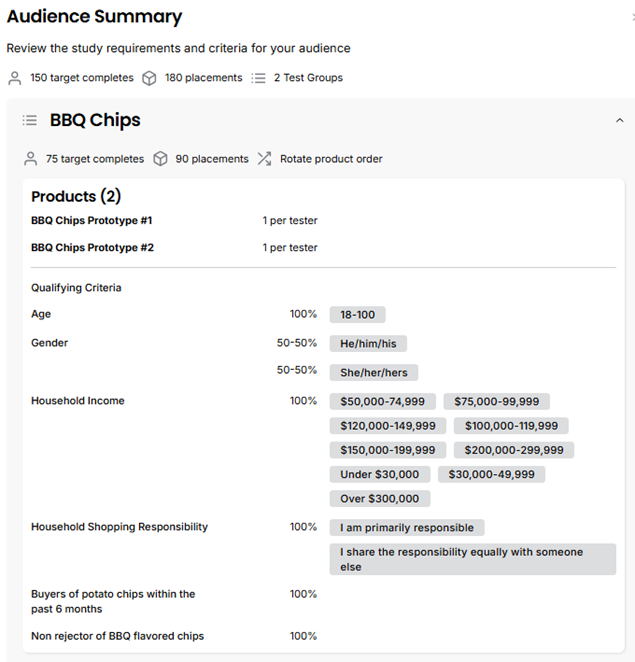This screenshot has height=662, width=635.
Task: Click the target completes person icon at top
Action: 14,78
